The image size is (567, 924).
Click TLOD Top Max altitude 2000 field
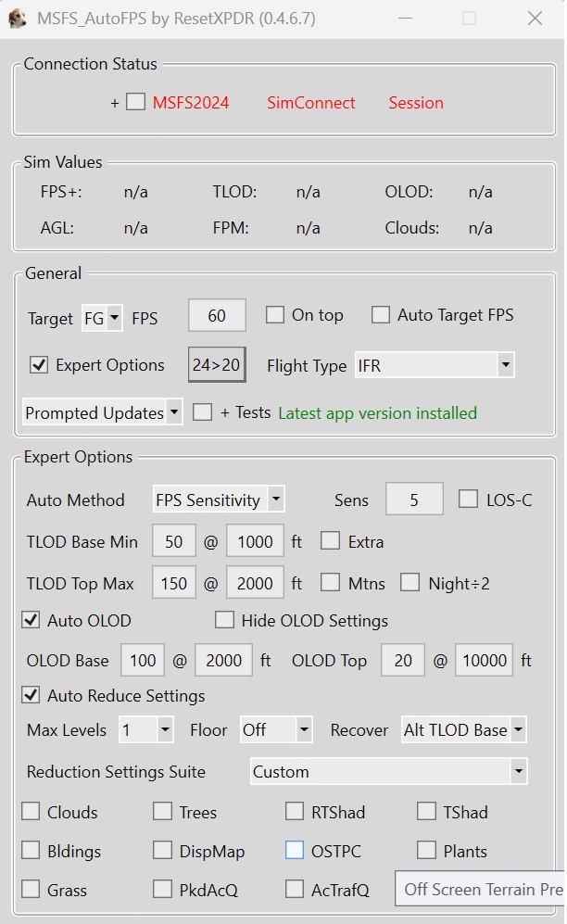[x=255, y=583]
